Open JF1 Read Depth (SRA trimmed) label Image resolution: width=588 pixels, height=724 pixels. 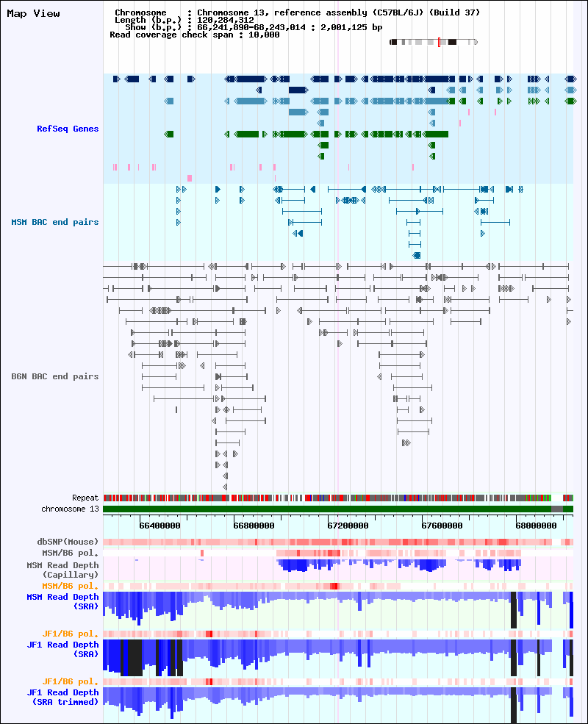(62, 698)
